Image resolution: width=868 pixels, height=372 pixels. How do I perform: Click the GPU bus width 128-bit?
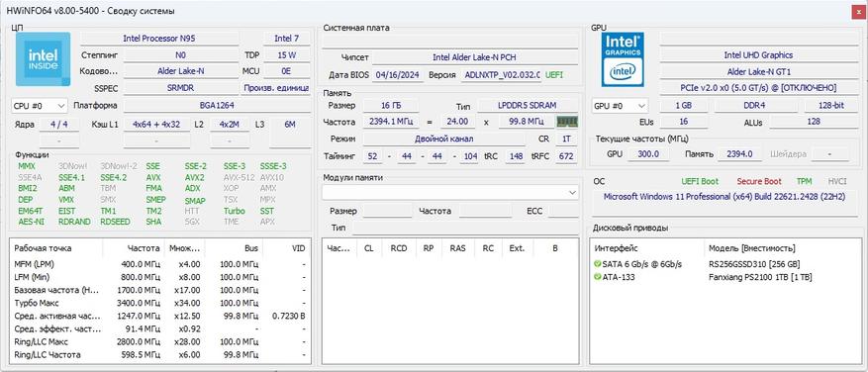(830, 105)
